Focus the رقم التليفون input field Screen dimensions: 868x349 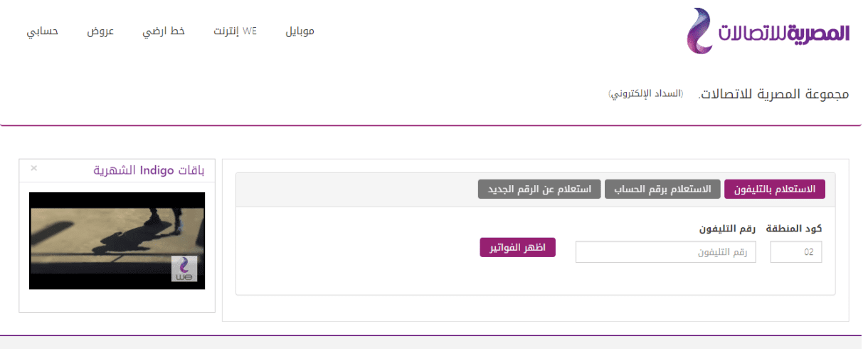(x=666, y=252)
